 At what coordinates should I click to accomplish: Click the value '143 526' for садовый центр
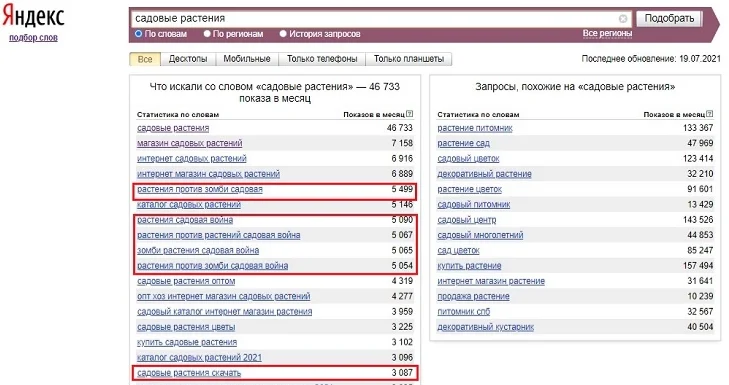[698, 220]
